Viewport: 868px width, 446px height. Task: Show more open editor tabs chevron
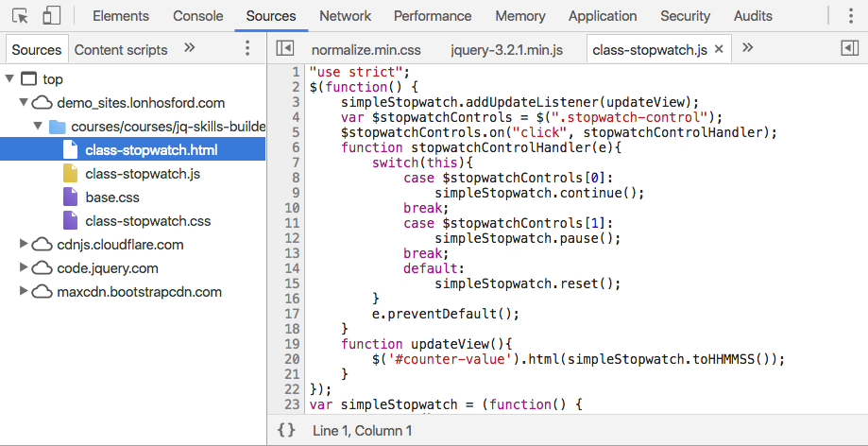click(748, 47)
